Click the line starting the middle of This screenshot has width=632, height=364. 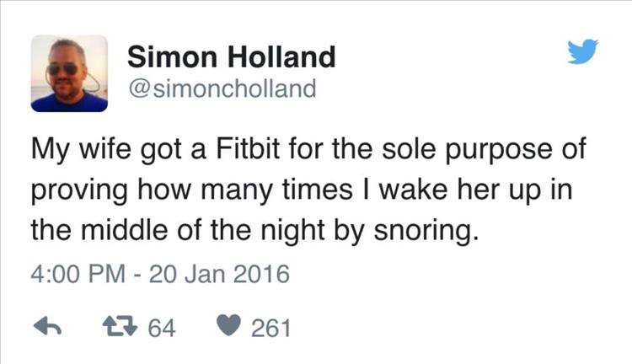[x=255, y=232]
